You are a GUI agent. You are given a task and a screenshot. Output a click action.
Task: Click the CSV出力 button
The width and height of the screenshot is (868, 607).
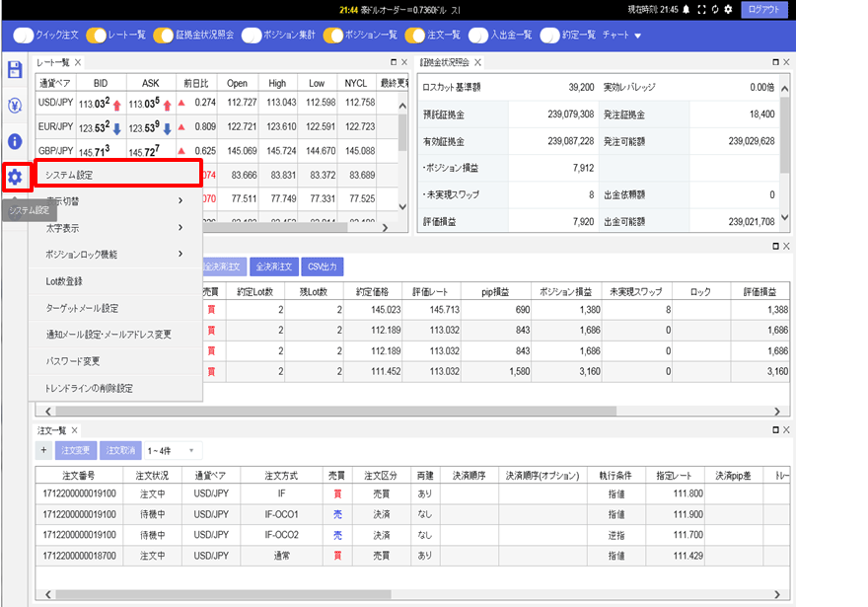(323, 266)
